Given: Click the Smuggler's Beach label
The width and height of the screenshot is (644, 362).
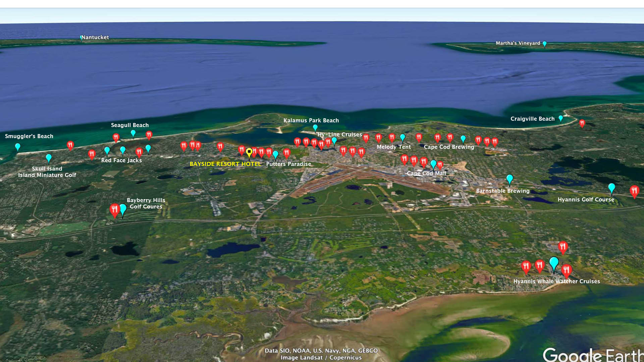Looking at the screenshot, I should tap(29, 136).
